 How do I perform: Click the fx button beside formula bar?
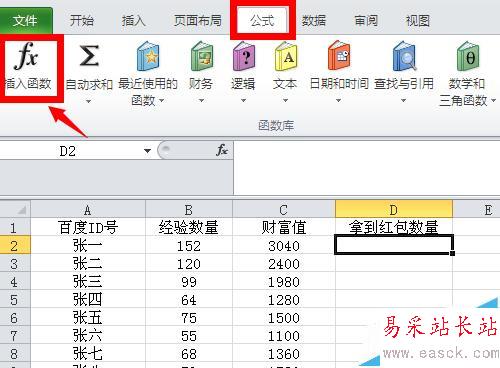pos(222,150)
